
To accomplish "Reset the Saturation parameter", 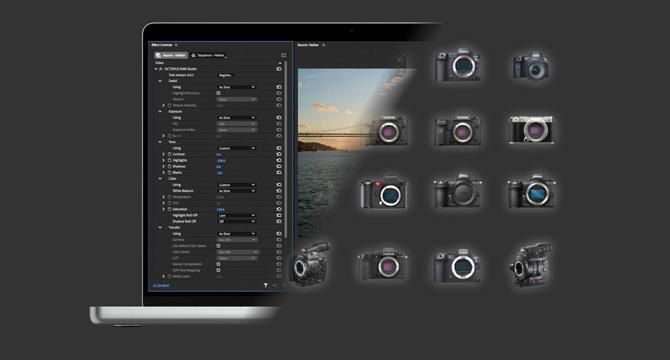I will [x=279, y=209].
